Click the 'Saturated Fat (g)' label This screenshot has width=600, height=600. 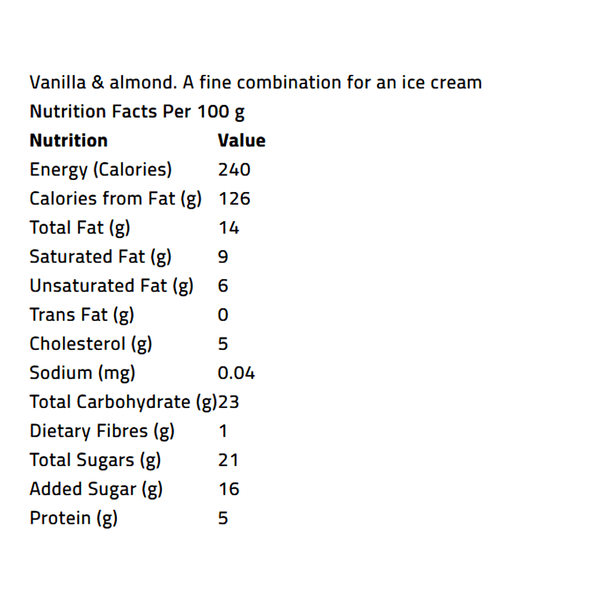pos(100,256)
